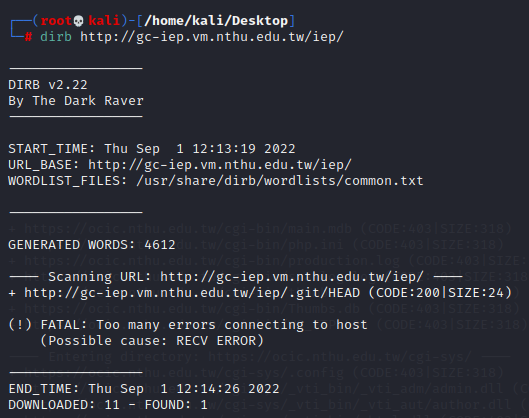This screenshot has width=529, height=418.
Task: Click the dirb command word
Action: [56, 37]
